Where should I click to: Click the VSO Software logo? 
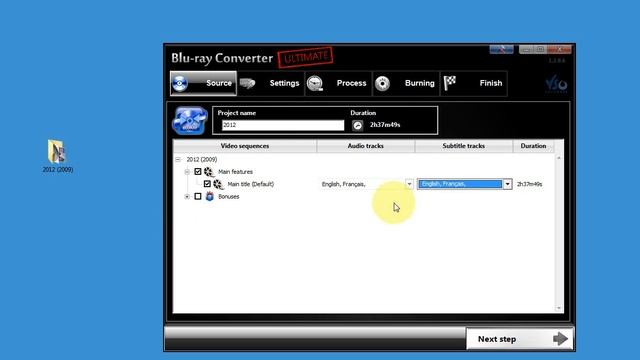pos(556,84)
